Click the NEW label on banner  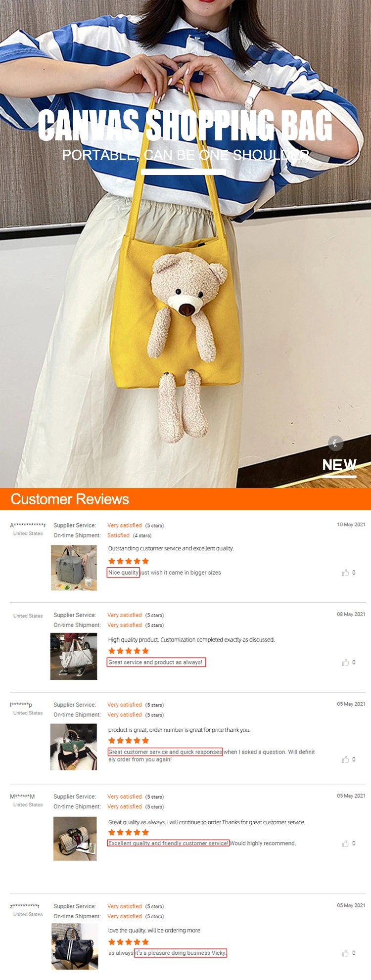click(x=339, y=465)
